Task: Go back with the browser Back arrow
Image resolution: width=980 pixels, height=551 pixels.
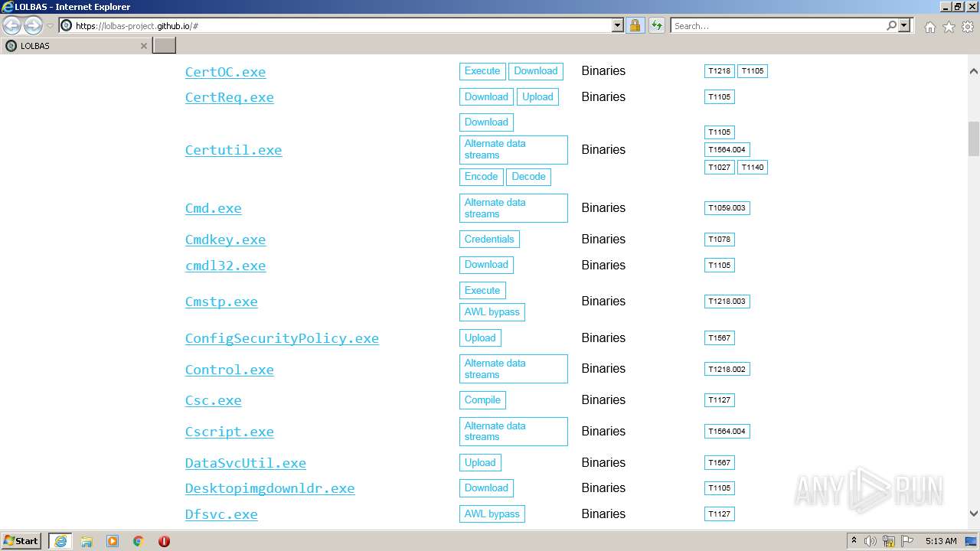Action: (x=12, y=26)
